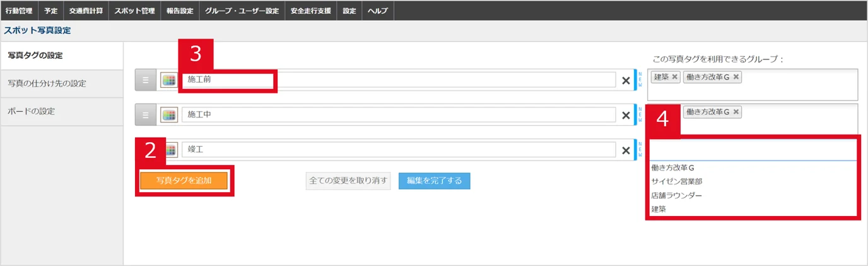Open the ヘルプ menu
The height and width of the screenshot is (266, 868).
378,11
